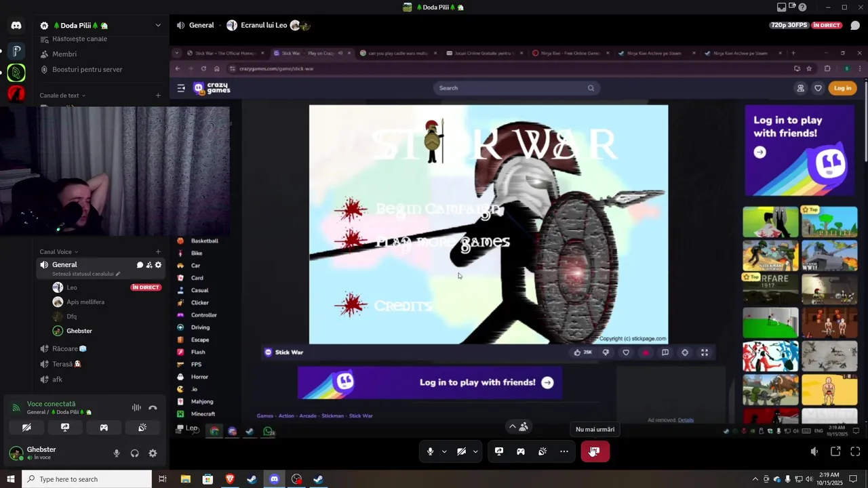Adjust stream volume speaker icon
Viewport: 868px width, 488px height.
814,451
